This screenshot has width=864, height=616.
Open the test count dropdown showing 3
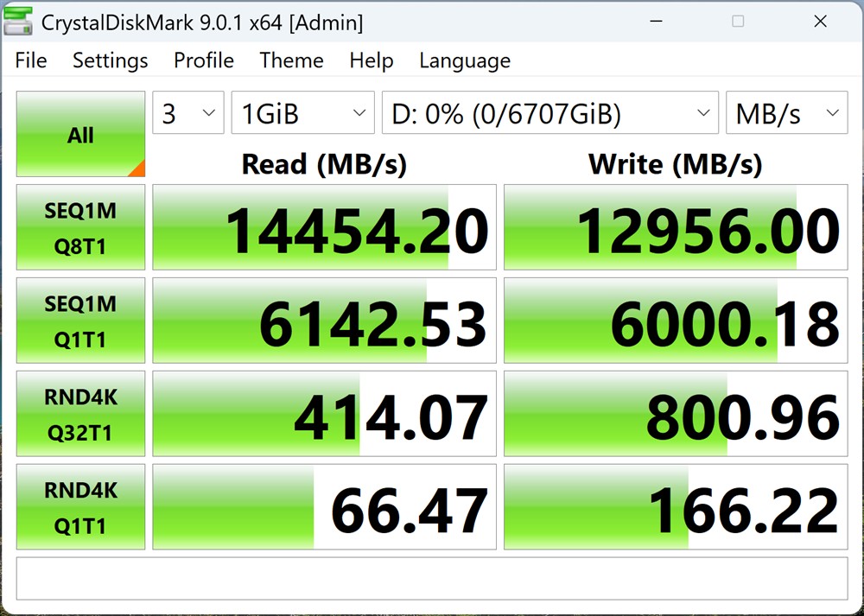(x=187, y=112)
